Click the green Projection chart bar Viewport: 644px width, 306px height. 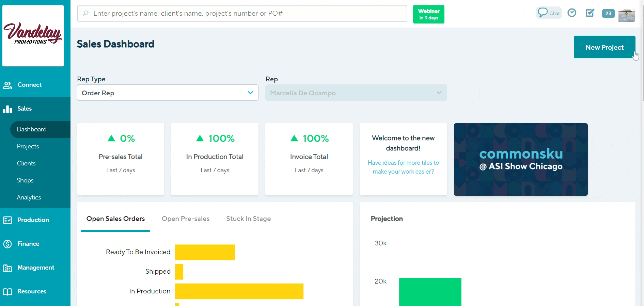click(430, 292)
